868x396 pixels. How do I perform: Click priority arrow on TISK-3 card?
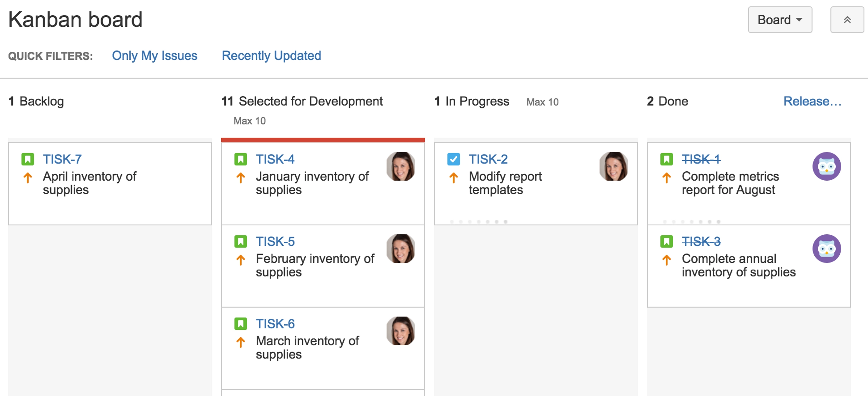coord(666,260)
